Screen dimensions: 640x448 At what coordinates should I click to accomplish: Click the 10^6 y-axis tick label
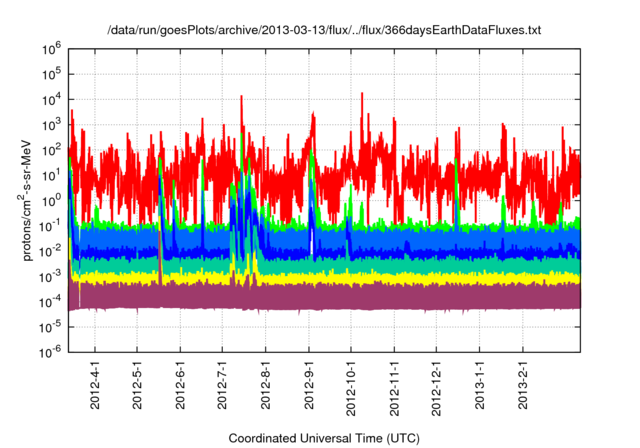51,49
